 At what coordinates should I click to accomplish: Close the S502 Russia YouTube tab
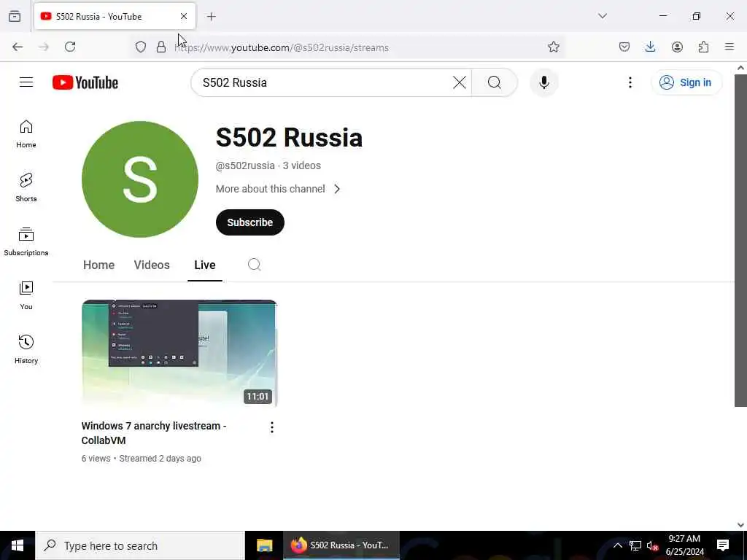pyautogui.click(x=184, y=16)
